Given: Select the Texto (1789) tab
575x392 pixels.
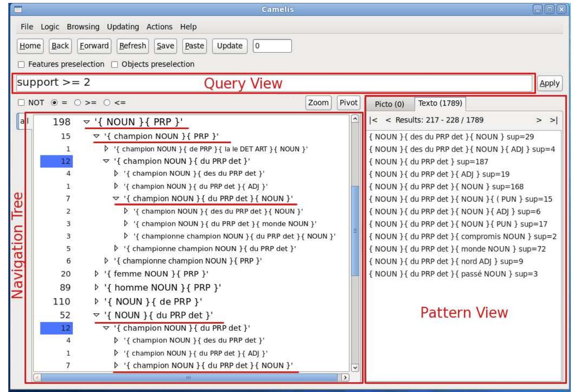Looking at the screenshot, I should point(440,103).
